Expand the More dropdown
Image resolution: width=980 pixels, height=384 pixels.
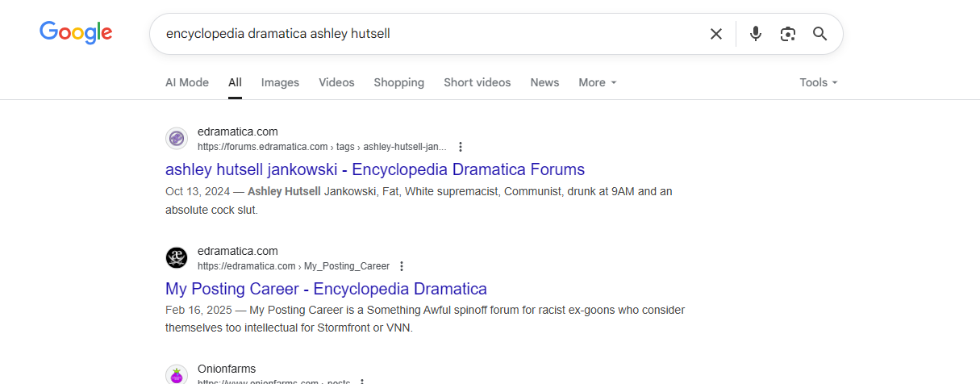tap(598, 82)
